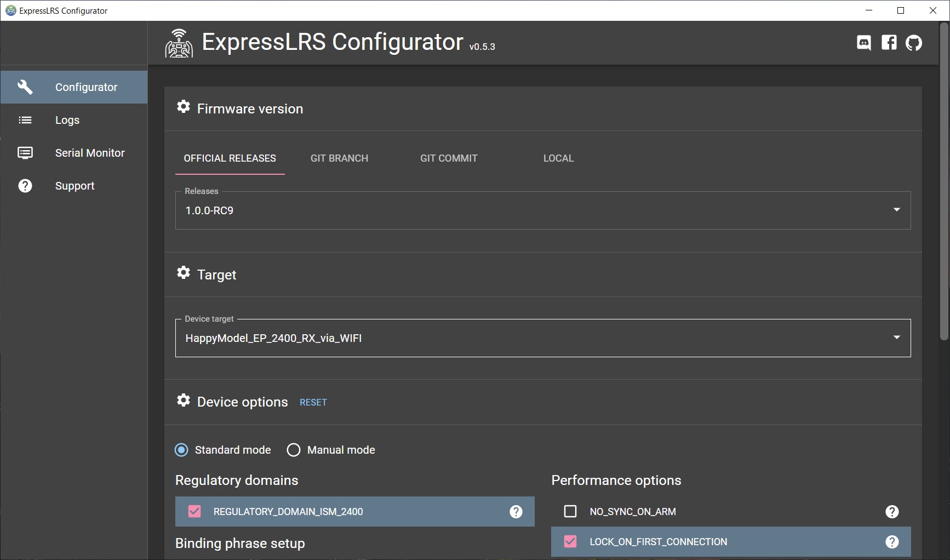The image size is (950, 560).
Task: Open the Facebook page icon
Action: point(889,43)
